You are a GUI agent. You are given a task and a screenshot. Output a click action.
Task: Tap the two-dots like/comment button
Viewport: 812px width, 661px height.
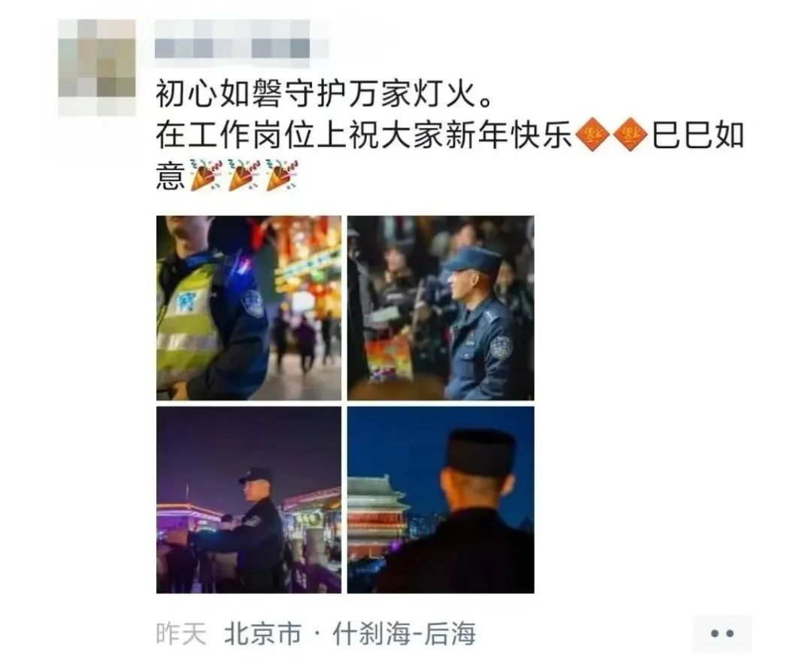pyautogui.click(x=723, y=633)
